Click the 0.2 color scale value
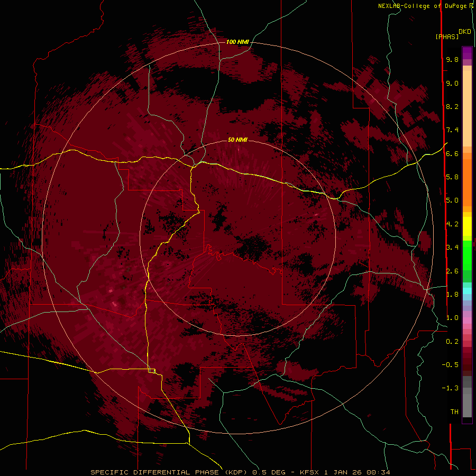This screenshot has height=476, width=476. (452, 342)
